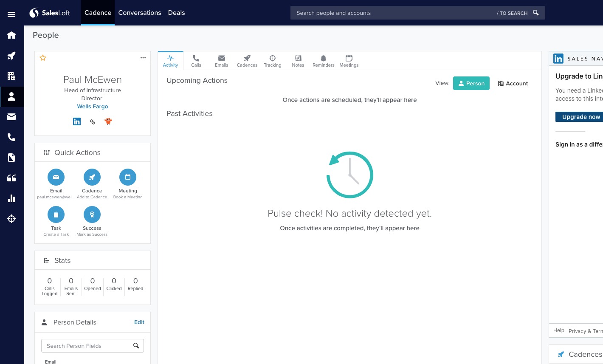Open Paul McEwen's LinkedIn profile icon
The height and width of the screenshot is (364, 603).
[77, 121]
